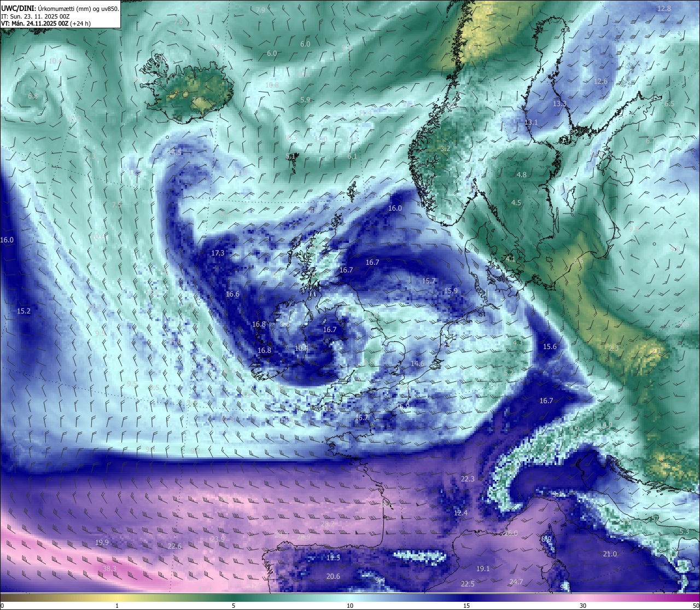Image resolution: width=700 pixels, height=610 pixels.
Task: Click the 13.1 value label
Action: 531,122
